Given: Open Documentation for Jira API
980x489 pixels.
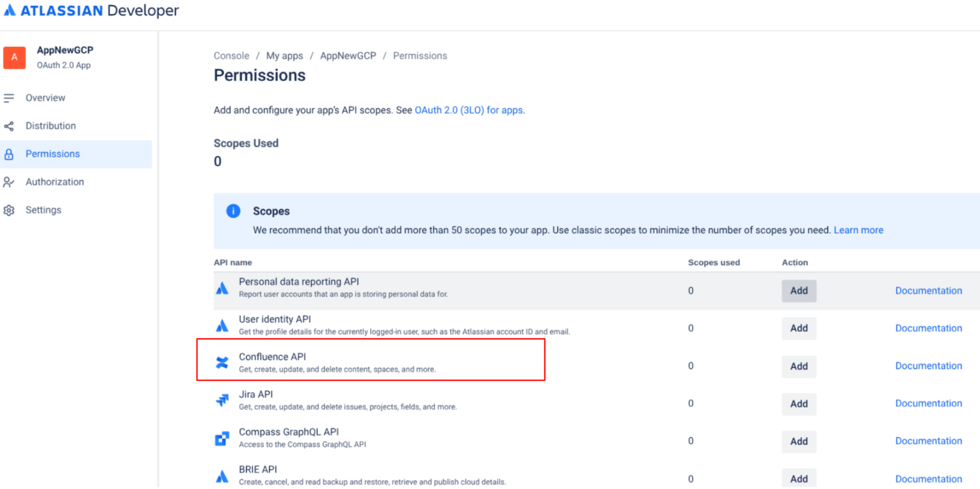Looking at the screenshot, I should point(929,404).
